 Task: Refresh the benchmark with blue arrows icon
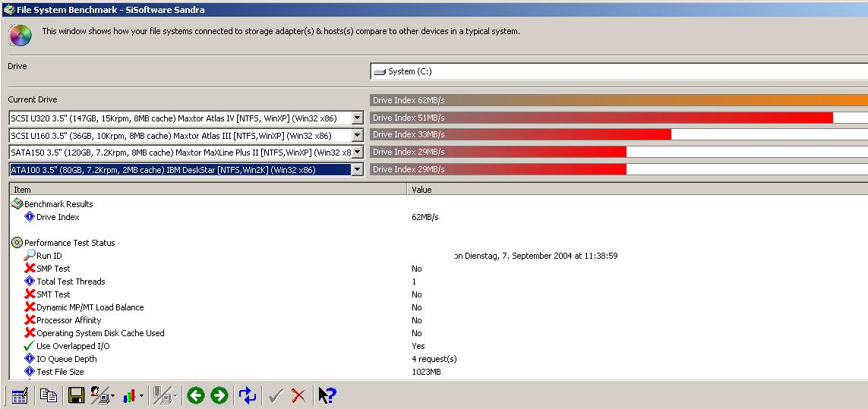click(x=248, y=395)
